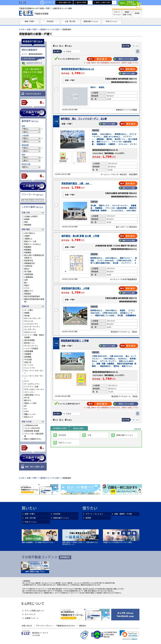
Task: Check the 始発駅 checkbox
Action: click(23, 219)
